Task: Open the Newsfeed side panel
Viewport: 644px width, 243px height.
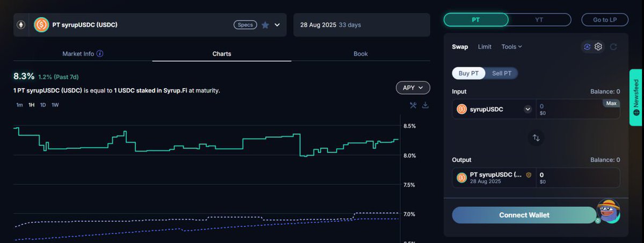Action: 636,97
